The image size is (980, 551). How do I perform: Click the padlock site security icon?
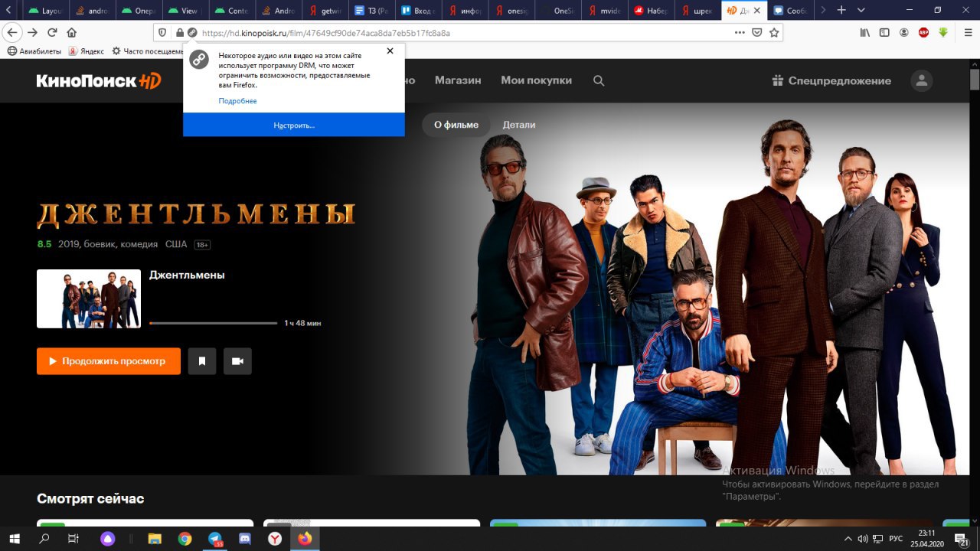[x=179, y=33]
